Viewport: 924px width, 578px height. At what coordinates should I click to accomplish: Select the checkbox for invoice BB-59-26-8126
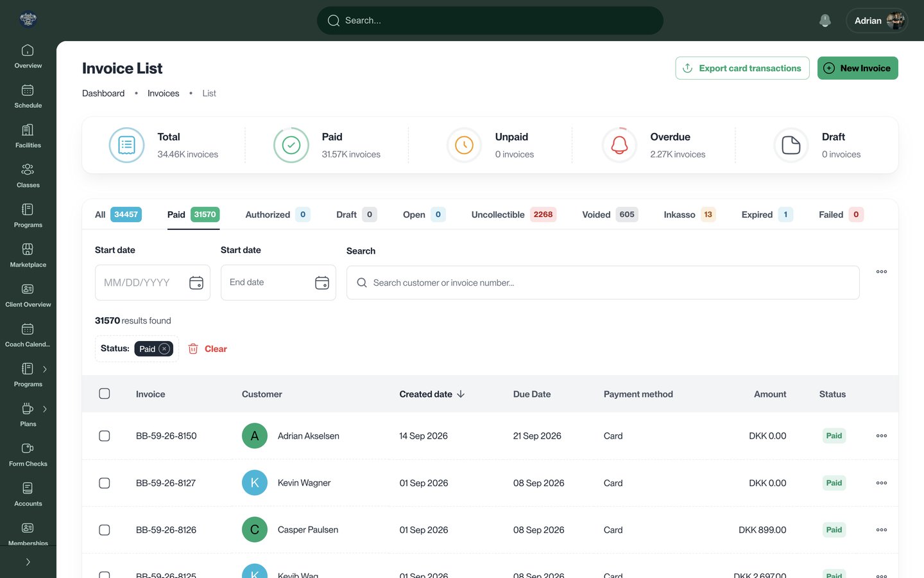(x=105, y=530)
